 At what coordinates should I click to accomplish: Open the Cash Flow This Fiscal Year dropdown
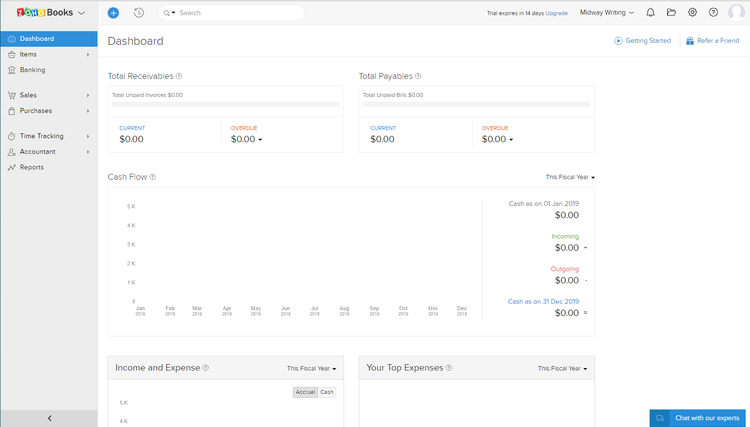[x=570, y=177]
